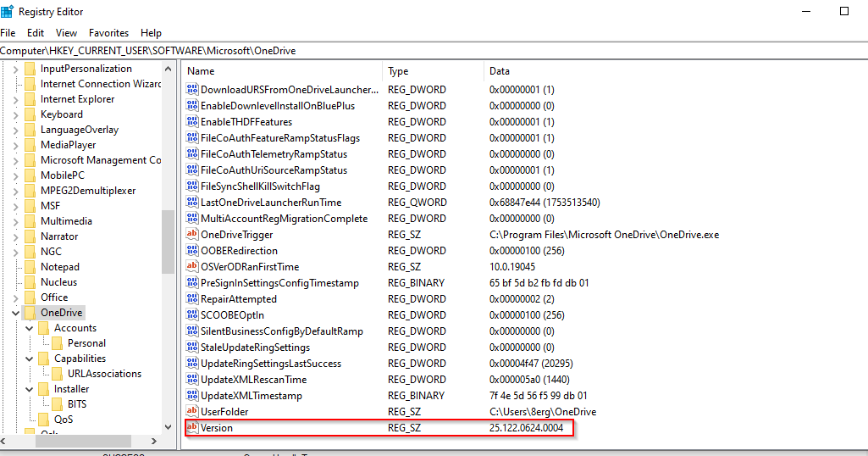Select the URLAssociations subkey
868x456 pixels.
pos(104,374)
